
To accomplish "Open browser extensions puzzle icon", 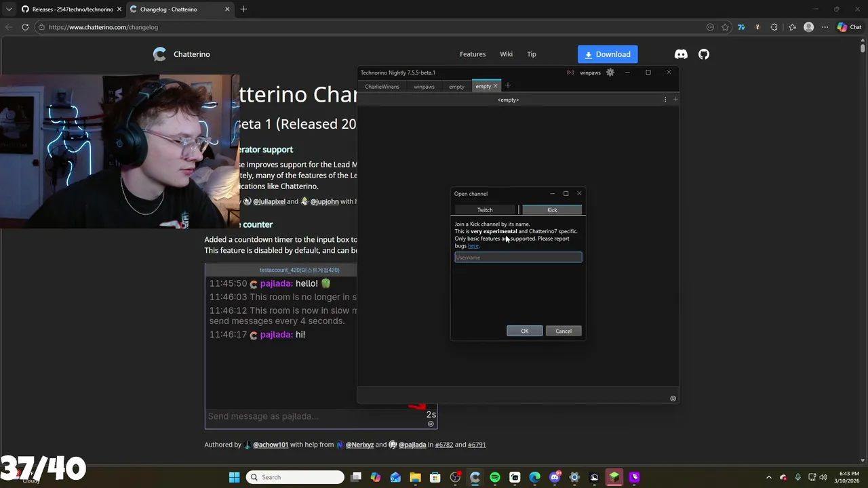I will (774, 27).
